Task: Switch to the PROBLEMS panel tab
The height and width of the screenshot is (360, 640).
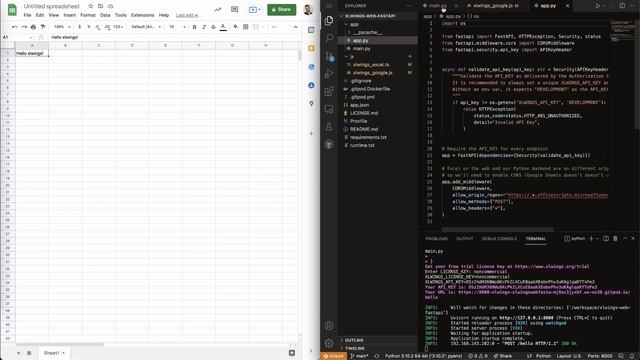Action: click(437, 238)
